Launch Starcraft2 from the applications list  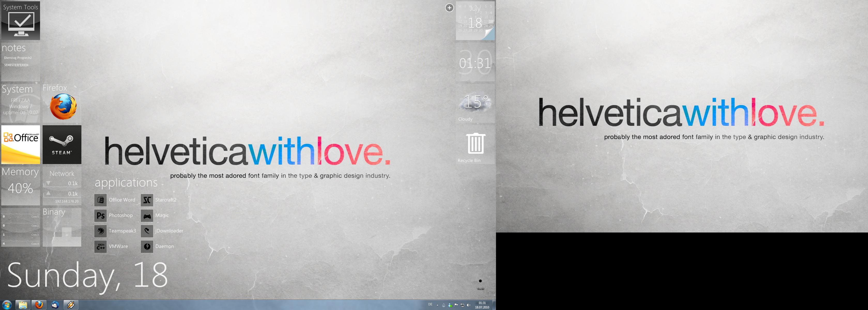tap(147, 200)
